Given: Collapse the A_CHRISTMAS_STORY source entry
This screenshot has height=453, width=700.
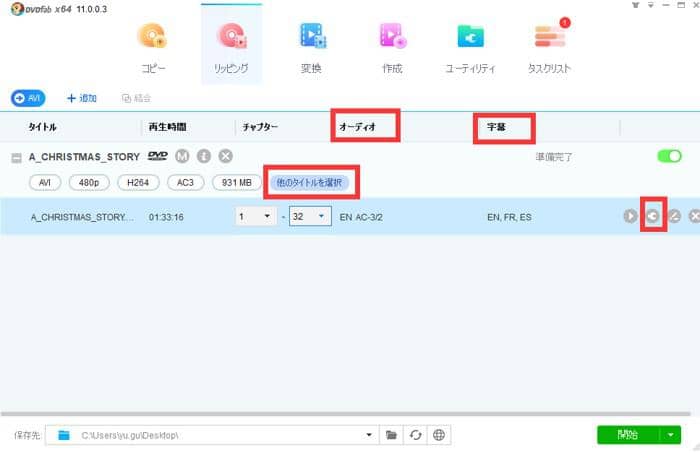Looking at the screenshot, I should coord(17,157).
